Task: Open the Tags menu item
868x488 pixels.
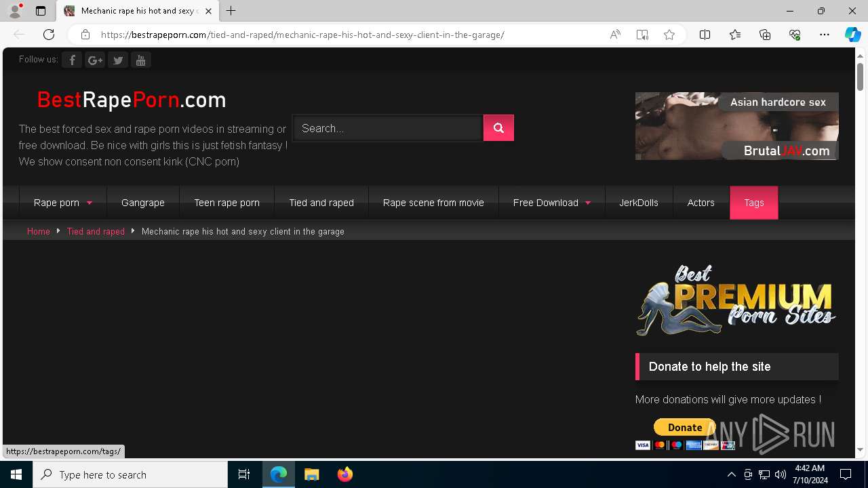Action: [754, 203]
